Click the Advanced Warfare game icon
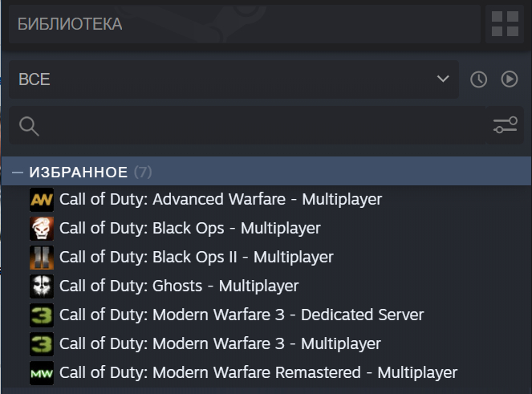 (x=42, y=199)
